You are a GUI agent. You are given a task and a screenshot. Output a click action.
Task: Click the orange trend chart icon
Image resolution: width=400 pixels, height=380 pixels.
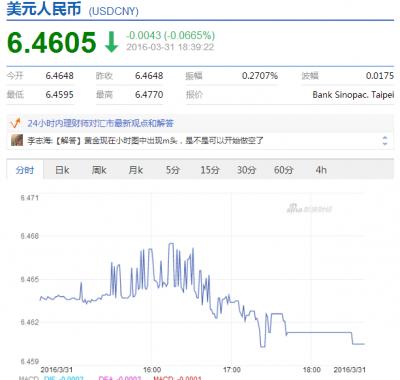[15, 123]
